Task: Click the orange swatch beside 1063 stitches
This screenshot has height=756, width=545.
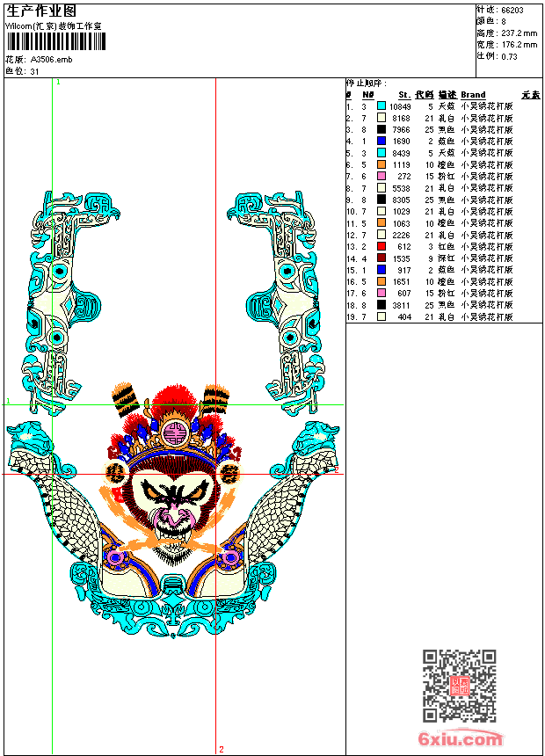Action: [381, 222]
